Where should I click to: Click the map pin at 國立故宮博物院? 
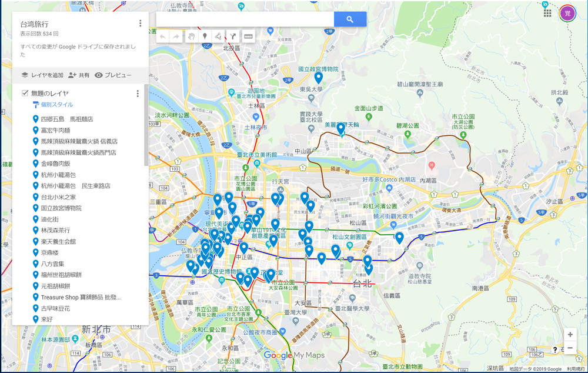coord(318,78)
